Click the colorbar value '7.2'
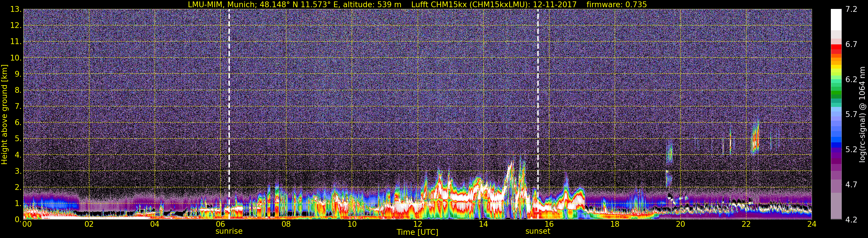This screenshot has width=868, height=238. pos(851,10)
